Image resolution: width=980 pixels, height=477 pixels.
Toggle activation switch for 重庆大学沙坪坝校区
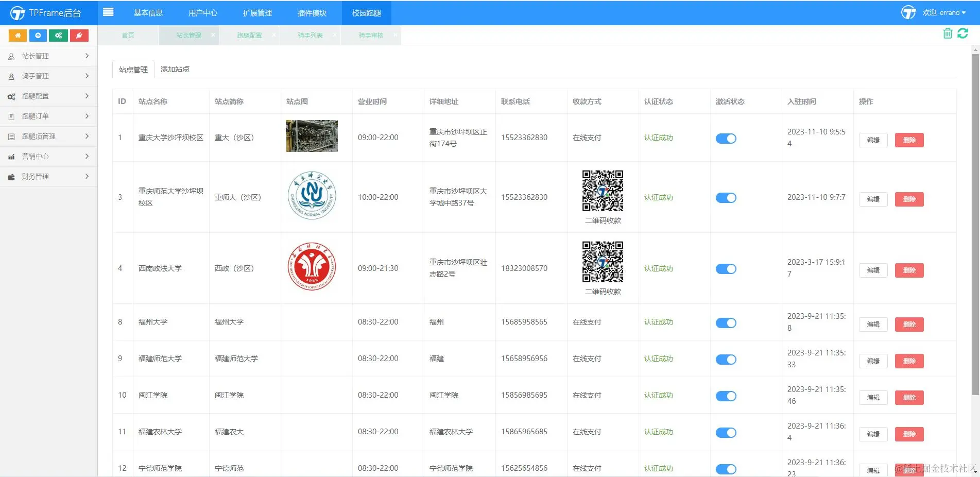tap(726, 139)
